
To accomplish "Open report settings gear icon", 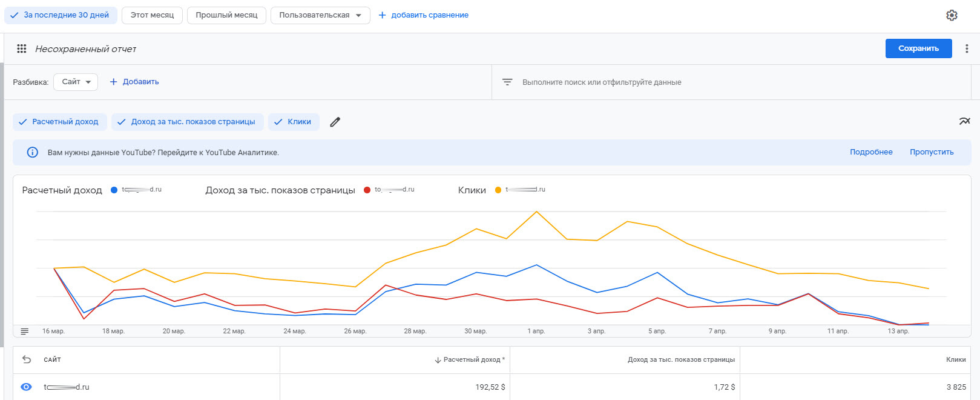I will (952, 15).
